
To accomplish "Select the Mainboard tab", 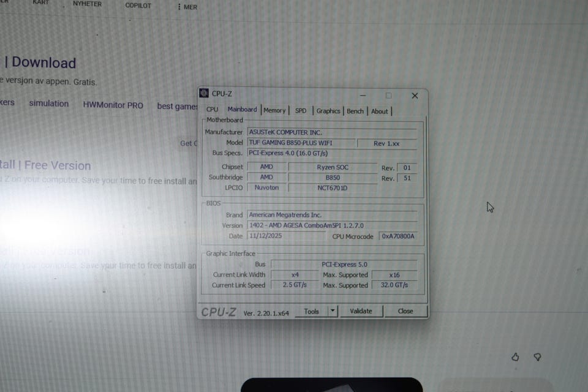I will [242, 109].
